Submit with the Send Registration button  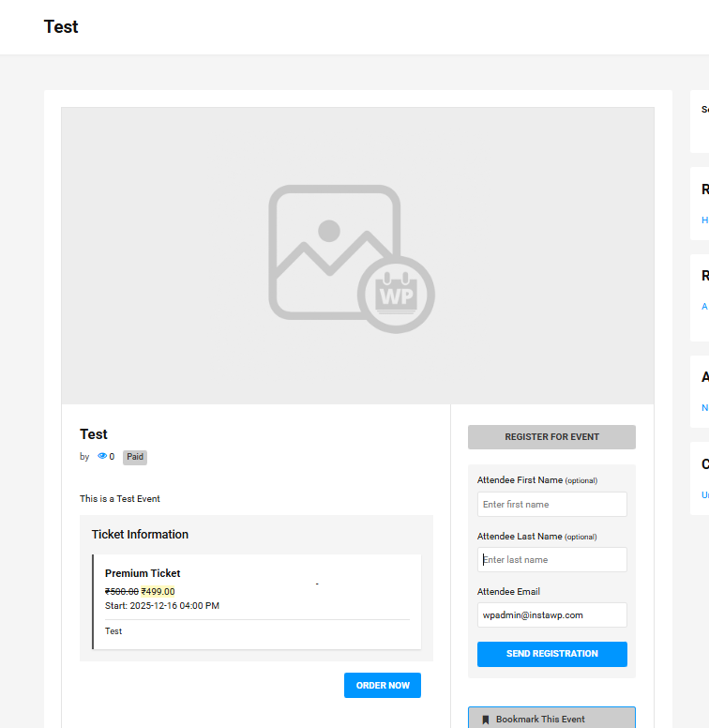pyautogui.click(x=551, y=654)
